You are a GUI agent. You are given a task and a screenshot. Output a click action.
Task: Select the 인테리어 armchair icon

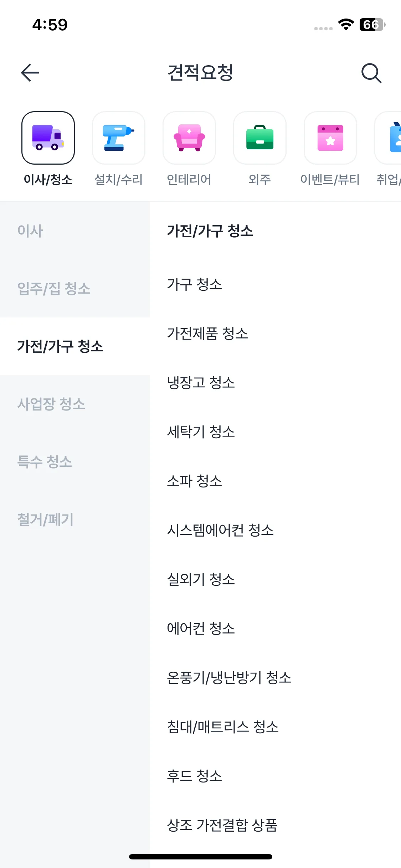coord(189,138)
